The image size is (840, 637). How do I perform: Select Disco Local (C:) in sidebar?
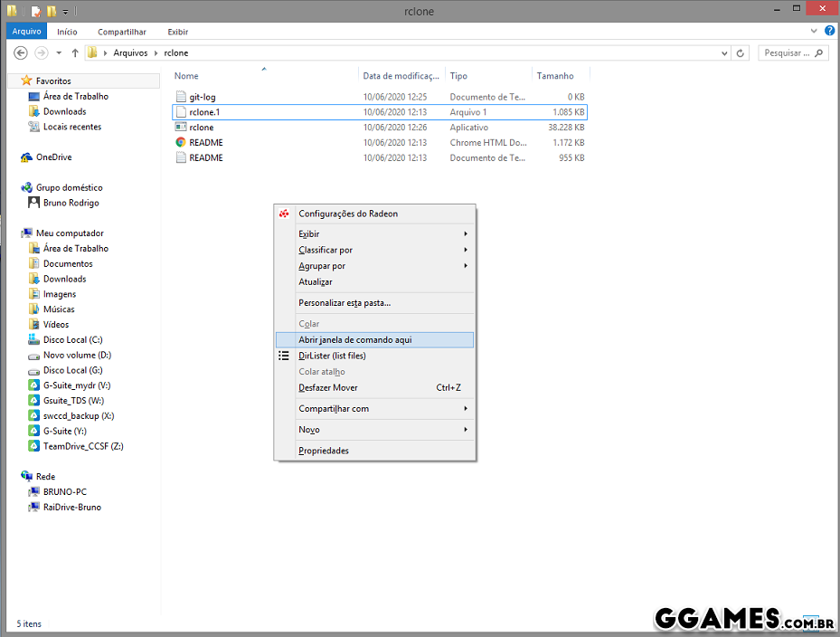[72, 340]
